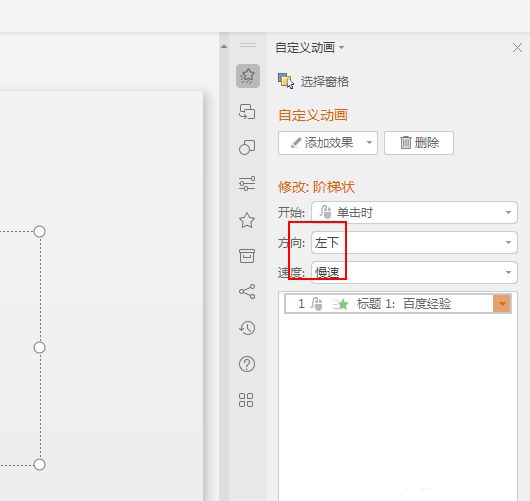Screen dimensions: 530x501
Task: Click the 删除 button
Action: pyautogui.click(x=419, y=143)
